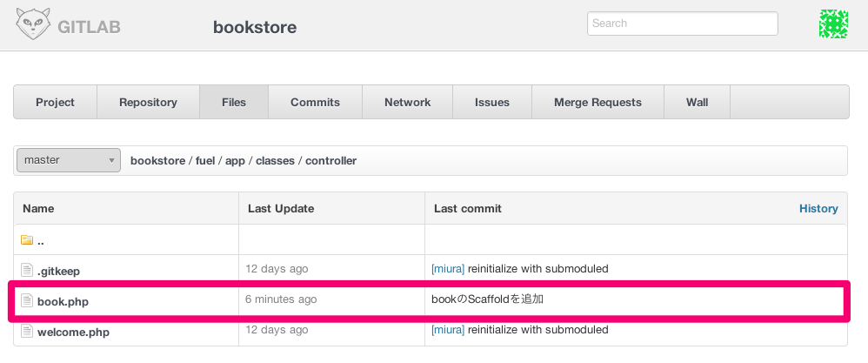Select the Commits tab
This screenshot has width=868, height=363.
pos(315,102)
